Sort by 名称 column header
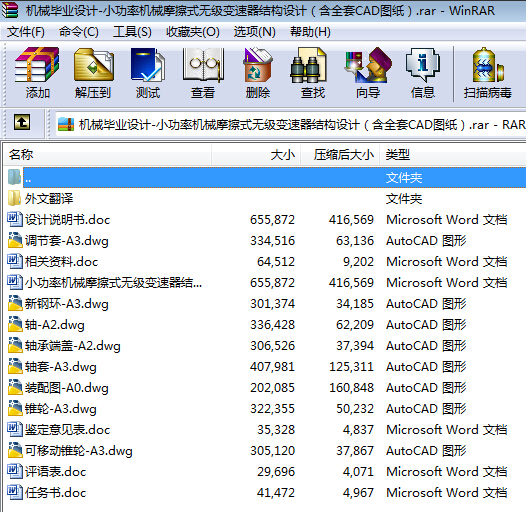This screenshot has width=526, height=512. 107,154
